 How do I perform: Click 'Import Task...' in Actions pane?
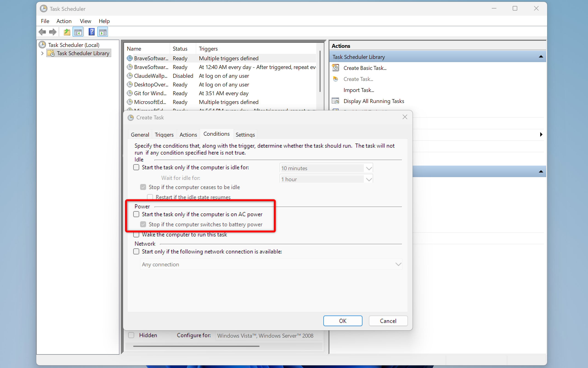[359, 90]
